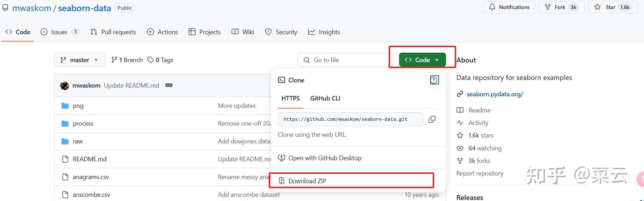
Task: Click the README.md file icon
Action: pos(65,159)
